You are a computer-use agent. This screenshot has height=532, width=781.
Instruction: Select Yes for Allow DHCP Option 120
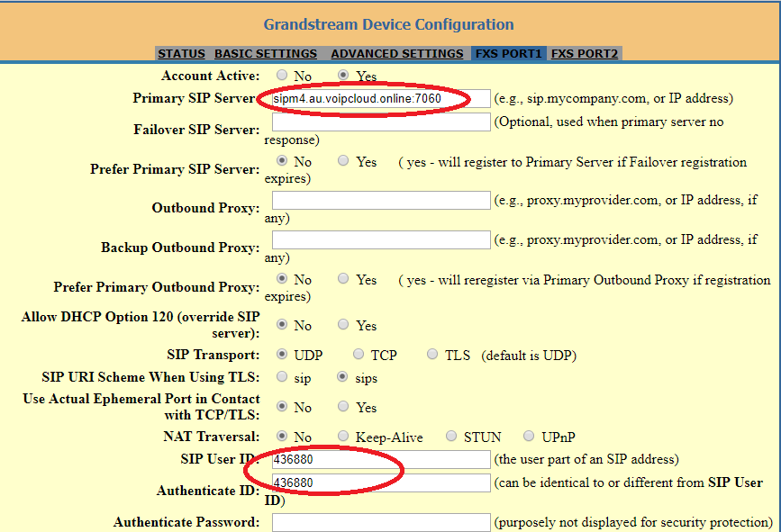[343, 324]
